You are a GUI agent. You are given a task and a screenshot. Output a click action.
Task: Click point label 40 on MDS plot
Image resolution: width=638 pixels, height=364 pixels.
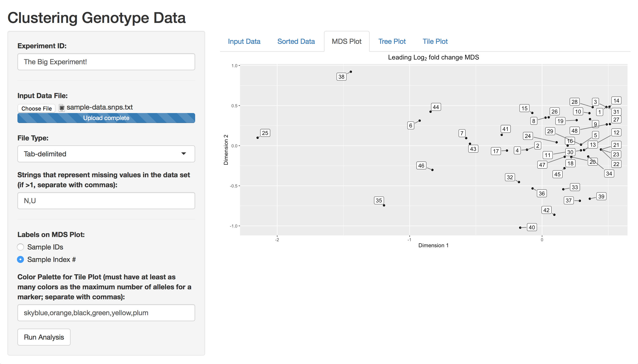532,227
